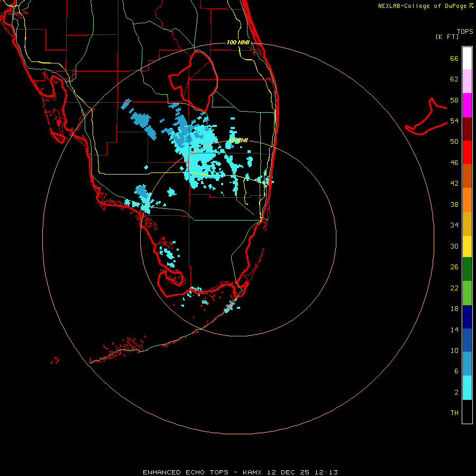Click the legend value 18

pyautogui.click(x=454, y=309)
